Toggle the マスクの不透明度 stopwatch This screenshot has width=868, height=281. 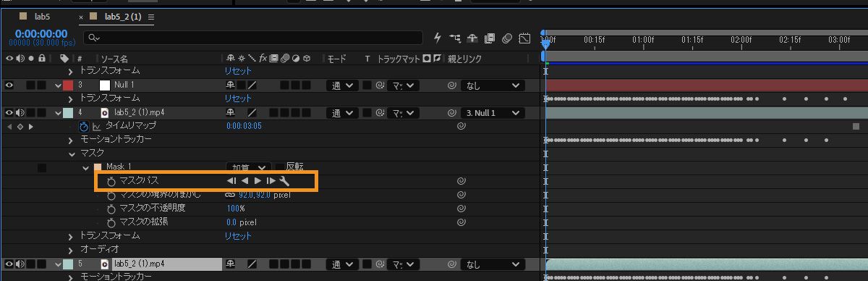[x=111, y=209]
